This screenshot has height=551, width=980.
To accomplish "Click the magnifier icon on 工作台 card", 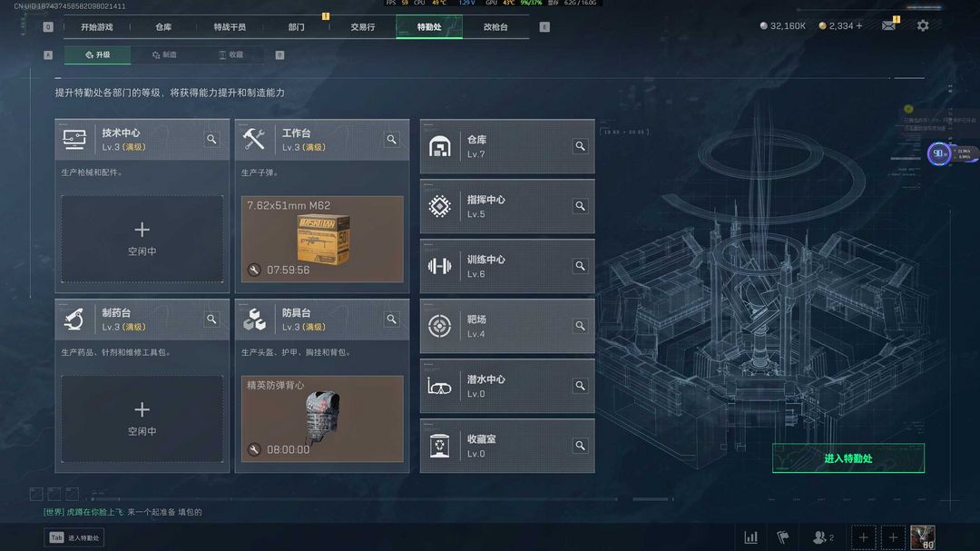I will click(x=392, y=140).
